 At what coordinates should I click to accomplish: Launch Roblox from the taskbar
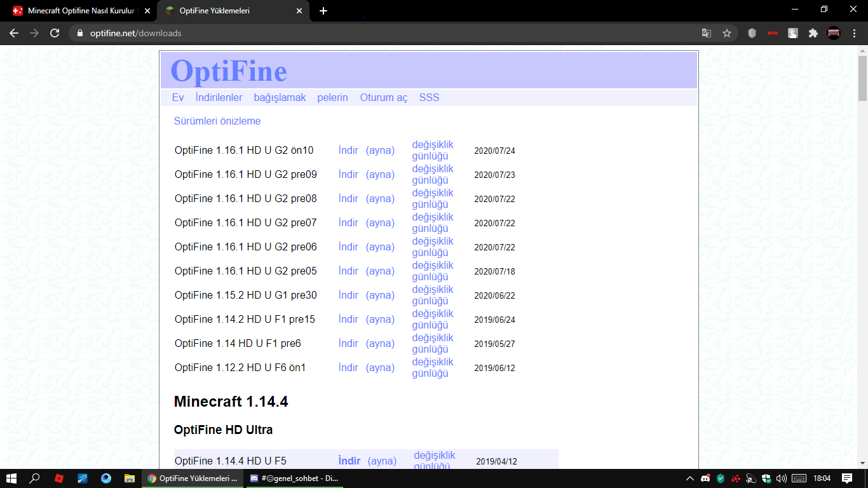[x=59, y=478]
